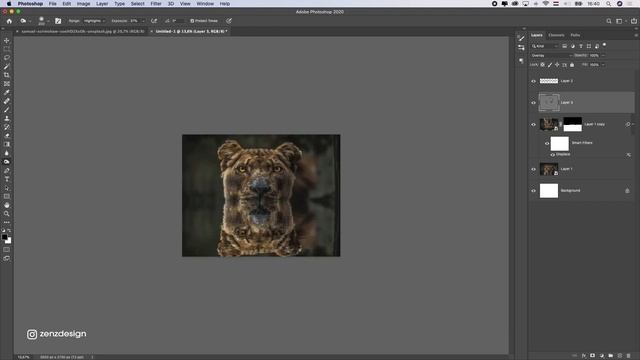Toggle visibility of Layer 3
The image size is (640, 360).
click(x=533, y=103)
